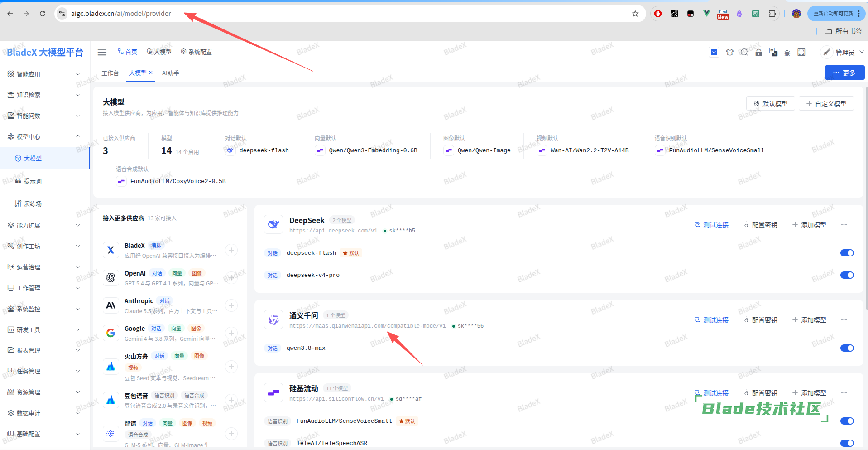Viewport: 868px width, 450px height.
Task: Open the browser extensions puzzle icon
Action: 772,14
